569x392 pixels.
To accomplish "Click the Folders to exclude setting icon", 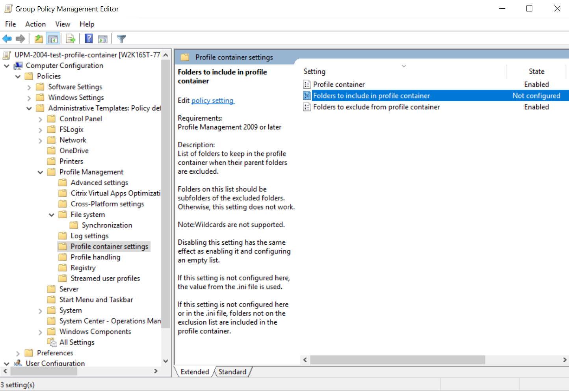I will [307, 107].
